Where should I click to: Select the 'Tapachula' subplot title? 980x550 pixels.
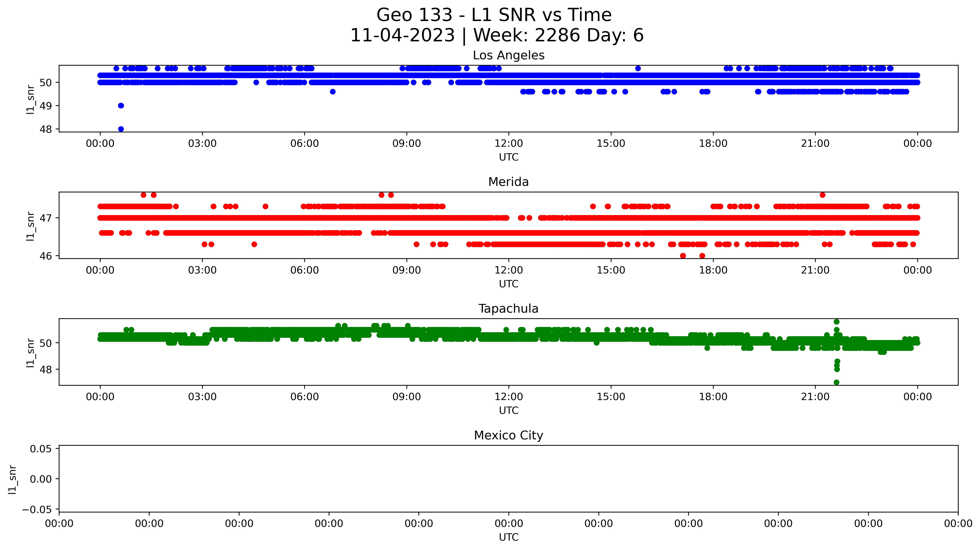tap(509, 309)
